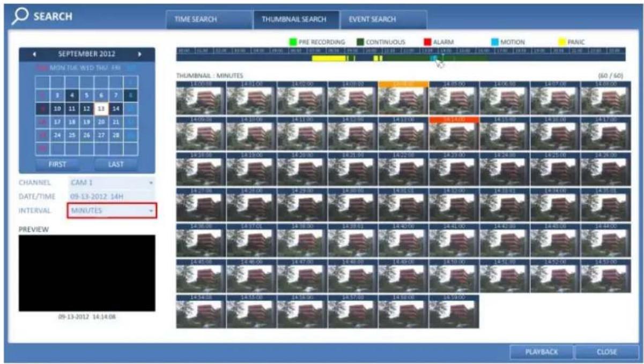Select day 5 in the calendar
This screenshot has height=364, width=644.
click(x=87, y=95)
